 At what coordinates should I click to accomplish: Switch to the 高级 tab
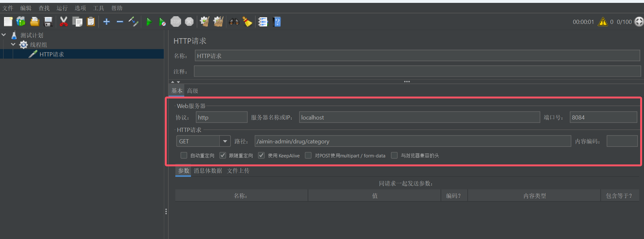[x=193, y=91]
